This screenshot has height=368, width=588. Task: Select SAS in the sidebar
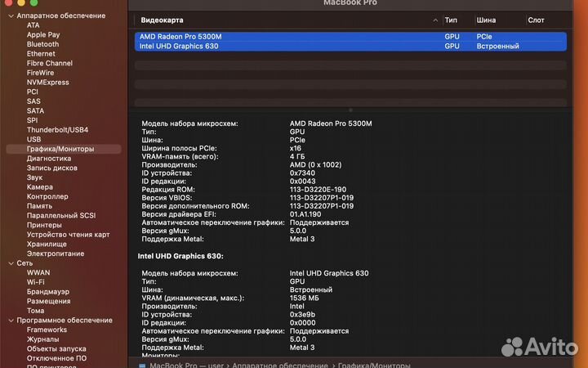point(33,101)
